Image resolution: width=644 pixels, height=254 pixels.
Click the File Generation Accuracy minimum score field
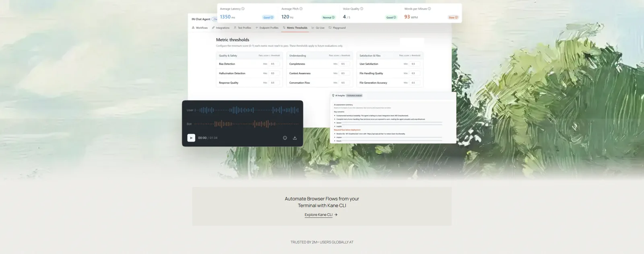415,83
